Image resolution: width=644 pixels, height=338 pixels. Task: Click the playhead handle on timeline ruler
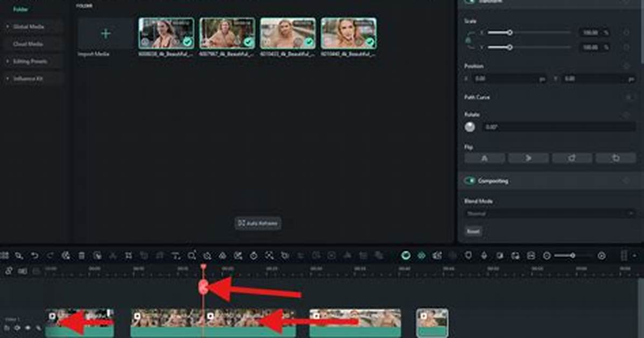[x=204, y=267]
